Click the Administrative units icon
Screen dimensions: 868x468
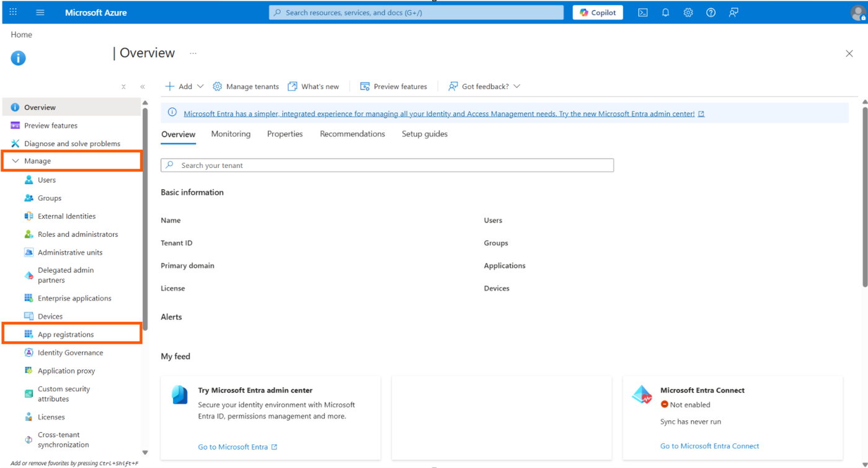point(29,252)
